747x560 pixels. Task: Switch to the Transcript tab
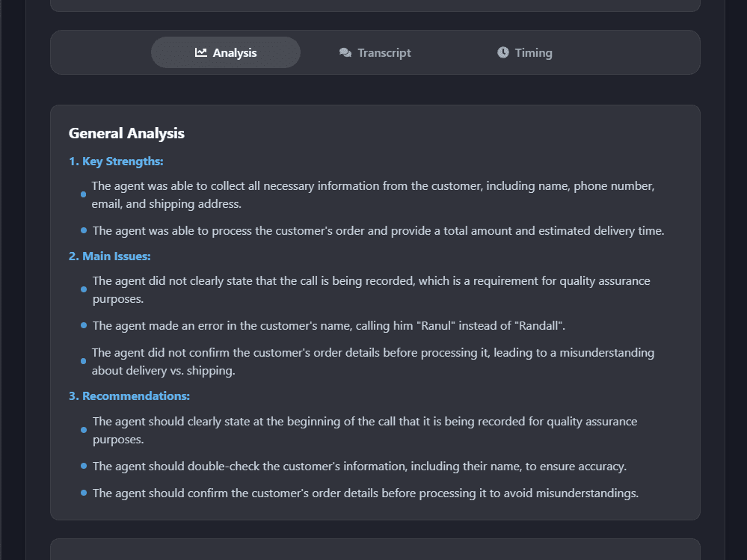click(375, 52)
